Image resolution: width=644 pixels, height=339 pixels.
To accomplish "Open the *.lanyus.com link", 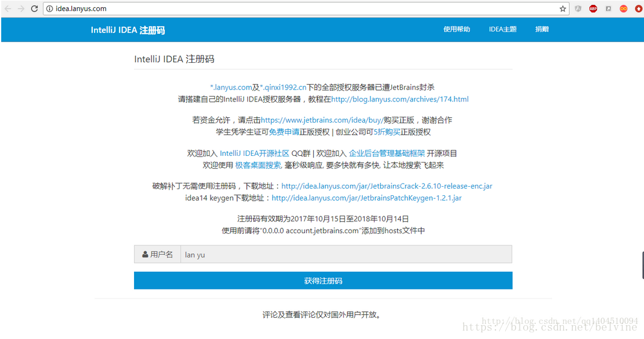I will click(x=231, y=87).
